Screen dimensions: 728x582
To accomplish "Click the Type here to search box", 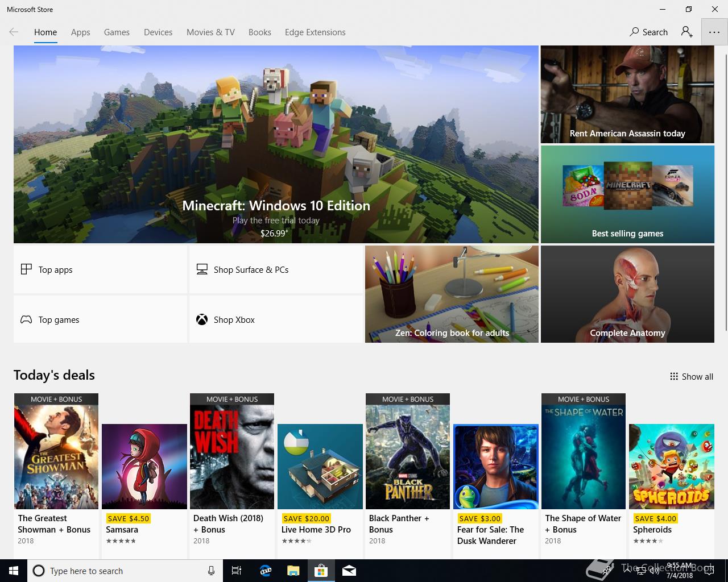I will pos(125,571).
